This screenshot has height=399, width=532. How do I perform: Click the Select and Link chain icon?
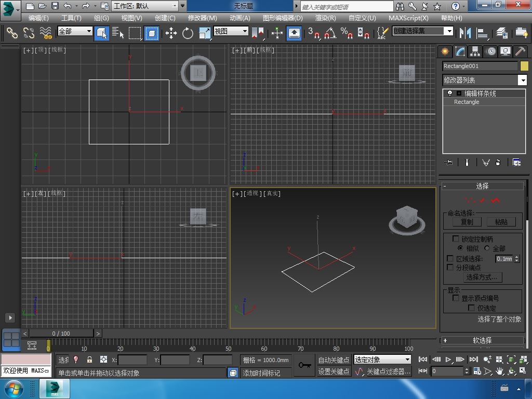point(11,33)
